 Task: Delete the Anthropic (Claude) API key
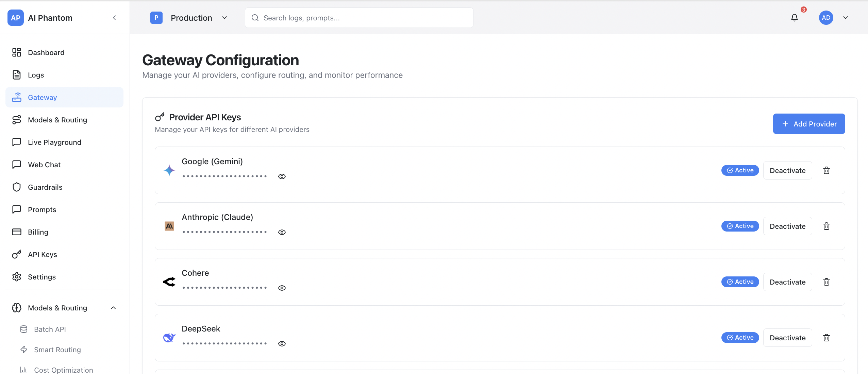click(x=827, y=226)
